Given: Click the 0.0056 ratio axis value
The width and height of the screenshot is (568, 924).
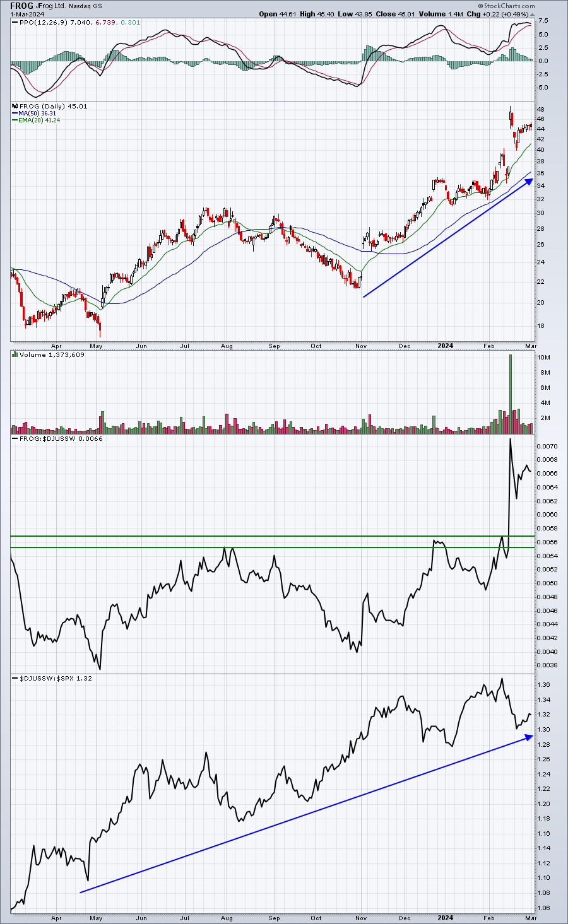Looking at the screenshot, I should [x=547, y=542].
